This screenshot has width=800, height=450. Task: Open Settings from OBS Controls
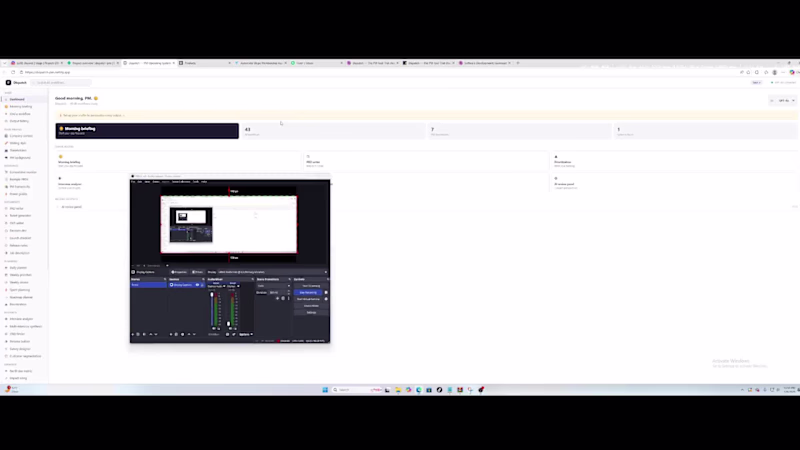tap(311, 312)
